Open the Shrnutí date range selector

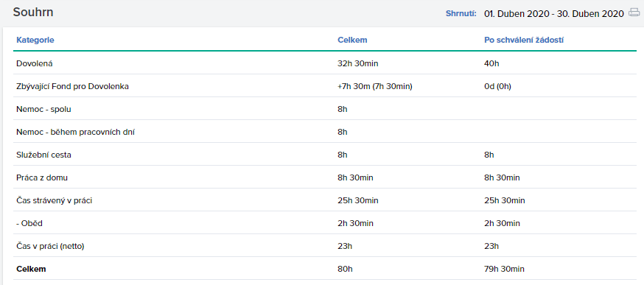554,13
